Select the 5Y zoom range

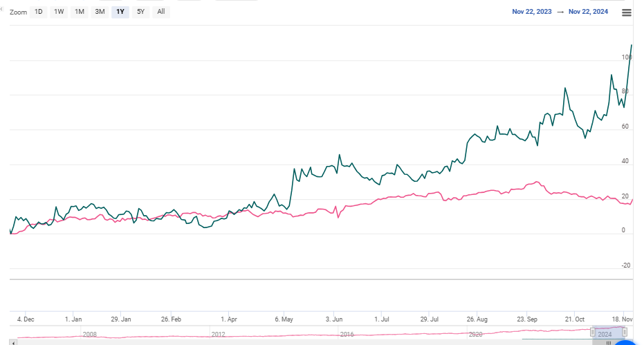click(141, 12)
